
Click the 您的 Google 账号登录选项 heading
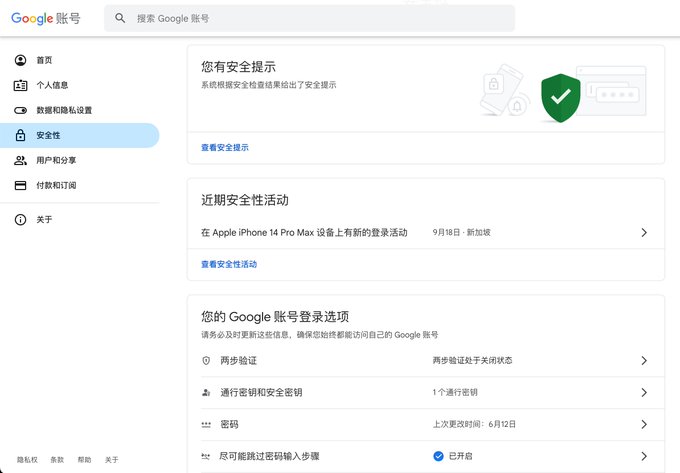(x=275, y=316)
